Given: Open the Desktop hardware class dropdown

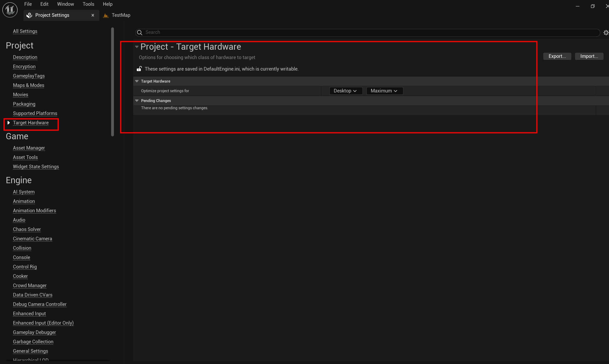Looking at the screenshot, I should coord(346,91).
